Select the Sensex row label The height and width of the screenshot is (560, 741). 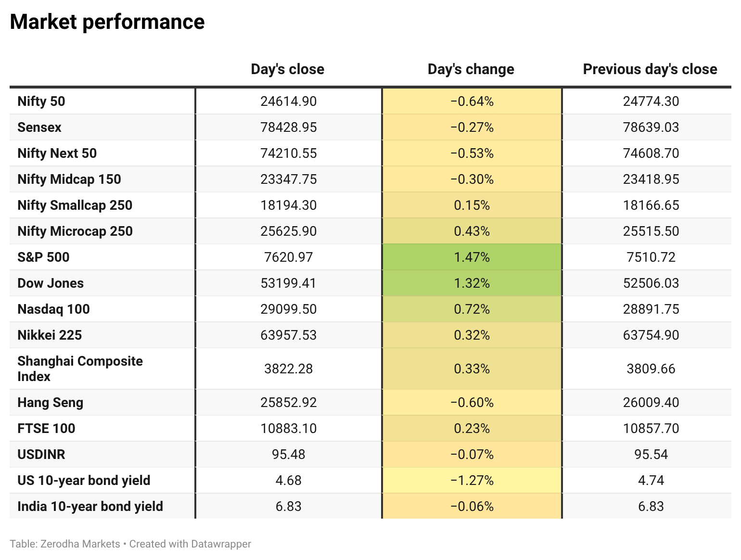(x=39, y=127)
